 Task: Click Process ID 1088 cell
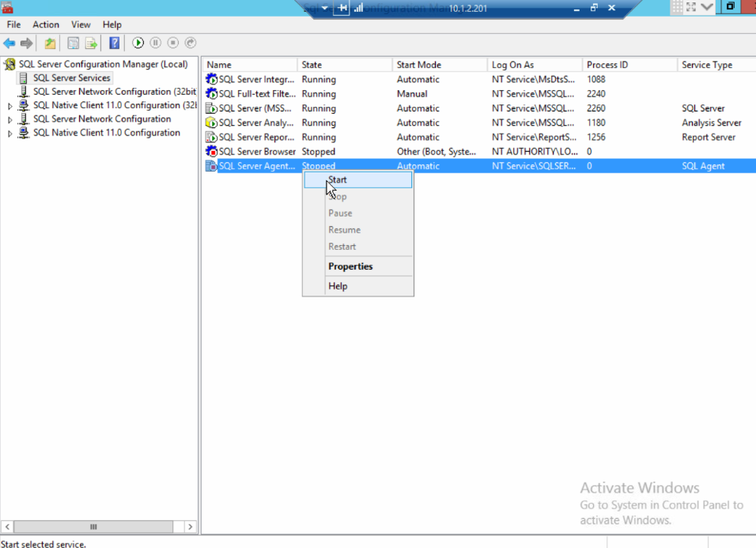[x=596, y=79]
